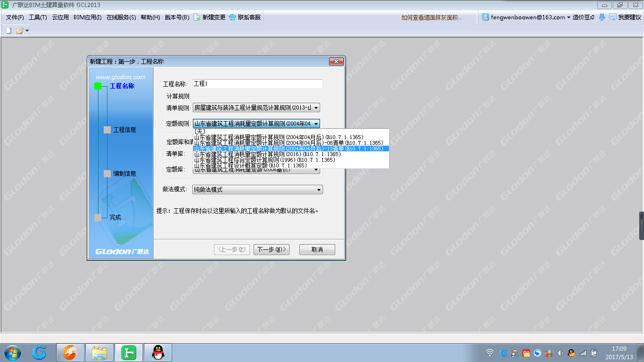This screenshot has width=644, height=362.
Task: Click the user avatar next to fengwenboowen@163.com
Action: (485, 17)
